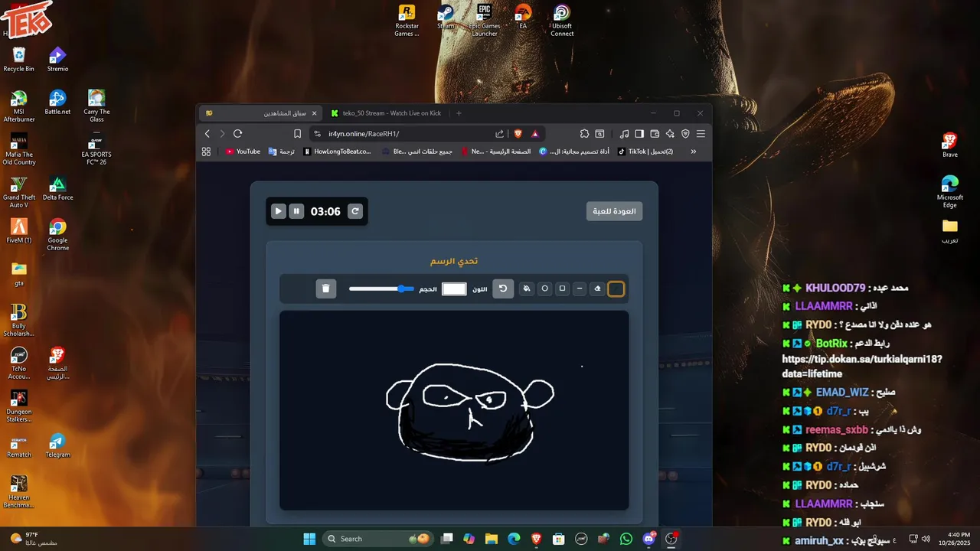
Task: Open Brave Rewards triangle icon
Action: coord(535,133)
